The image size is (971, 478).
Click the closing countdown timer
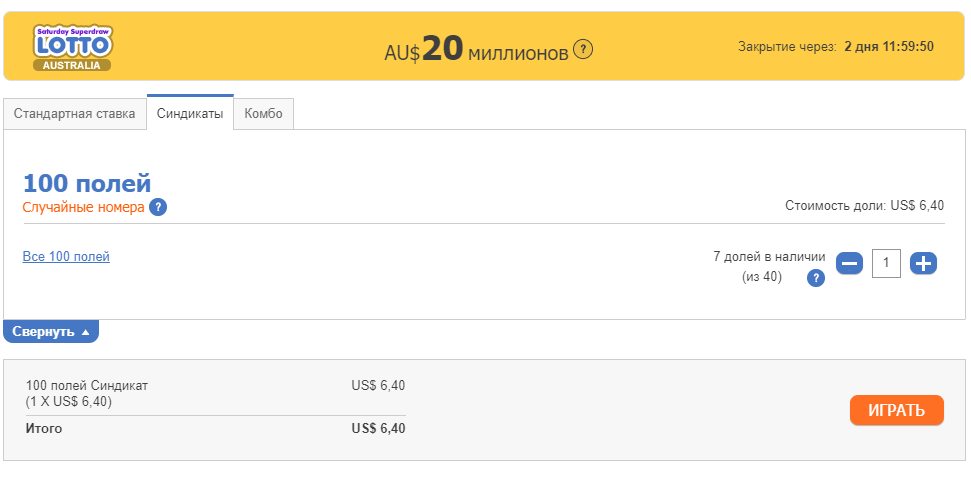(x=889, y=46)
